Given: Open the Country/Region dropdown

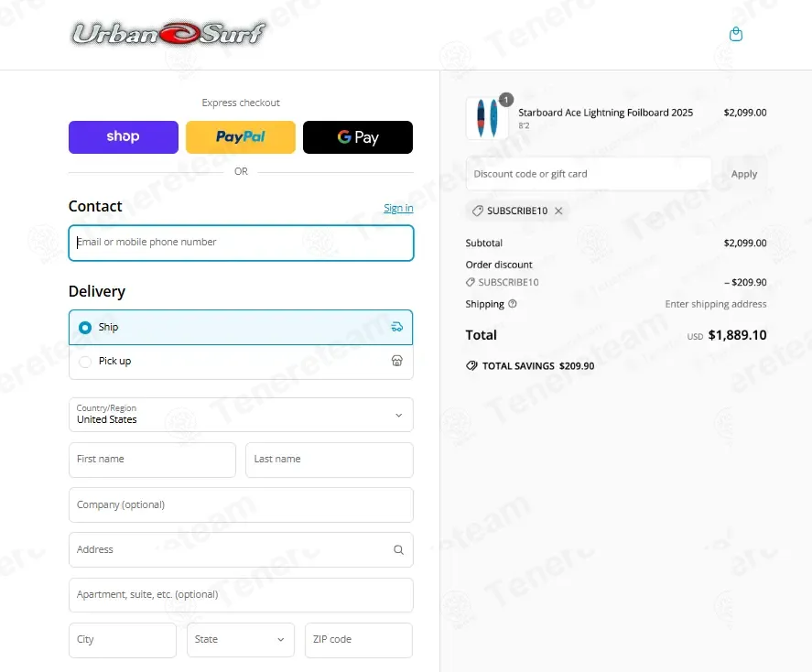Looking at the screenshot, I should [x=241, y=415].
